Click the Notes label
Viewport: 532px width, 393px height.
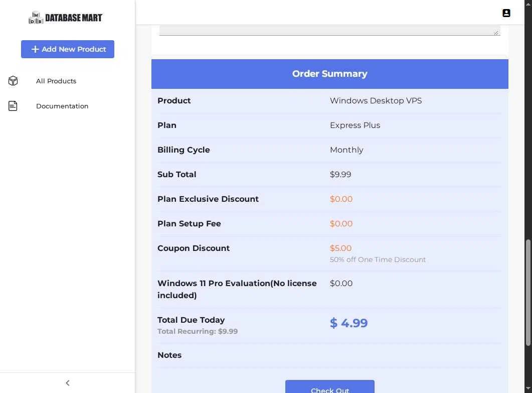[x=169, y=355]
